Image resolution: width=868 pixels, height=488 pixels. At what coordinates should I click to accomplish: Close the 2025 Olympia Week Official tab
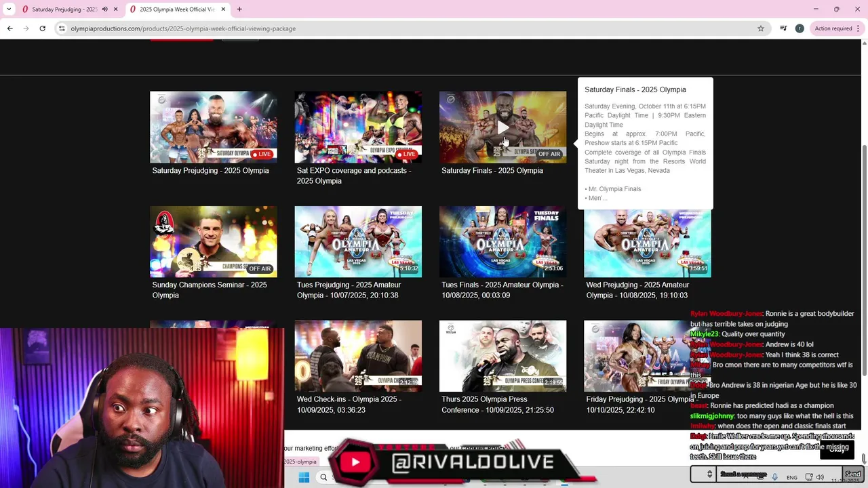coord(223,9)
